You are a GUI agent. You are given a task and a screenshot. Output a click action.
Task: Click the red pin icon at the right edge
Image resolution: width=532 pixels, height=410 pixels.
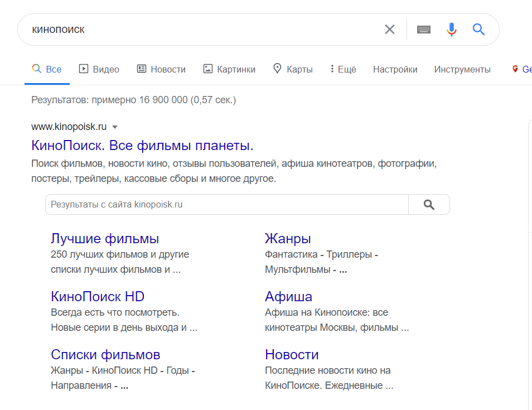(x=515, y=69)
